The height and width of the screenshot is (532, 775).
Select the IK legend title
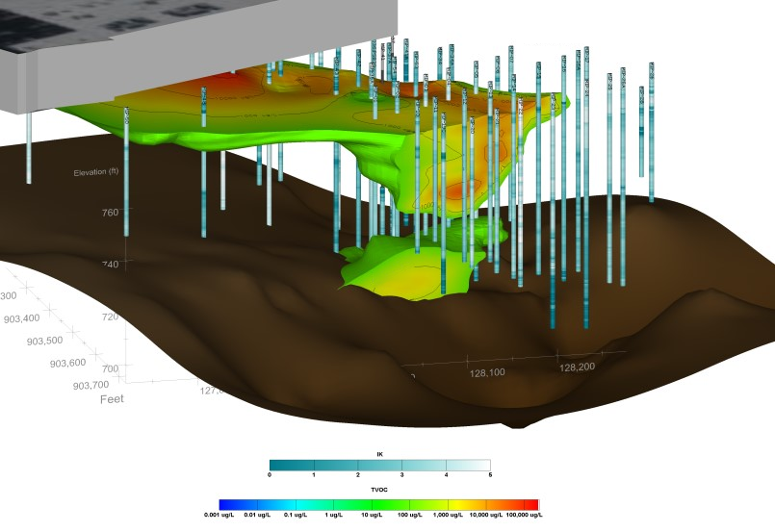(379, 452)
